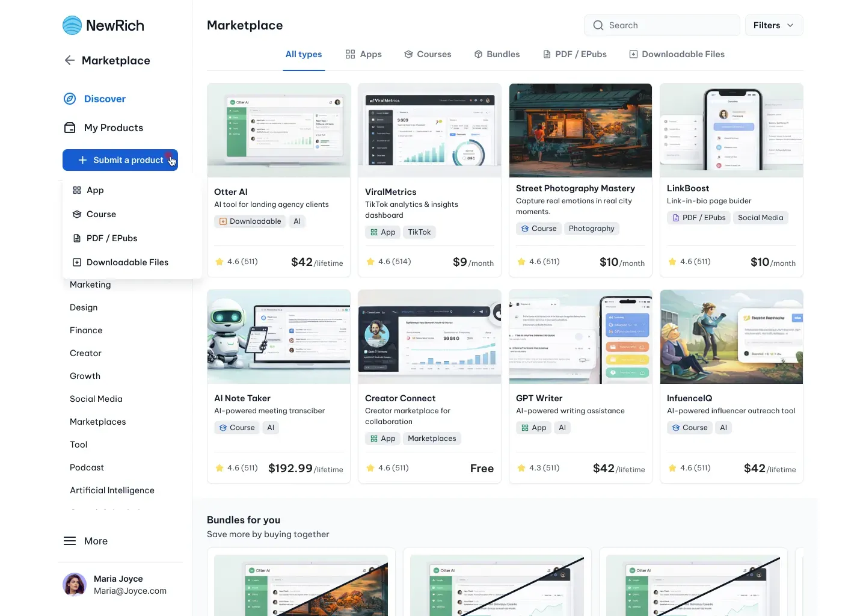Image resolution: width=866 pixels, height=616 pixels.
Task: Click Maria@Joyce.com email text
Action: pyautogui.click(x=130, y=591)
